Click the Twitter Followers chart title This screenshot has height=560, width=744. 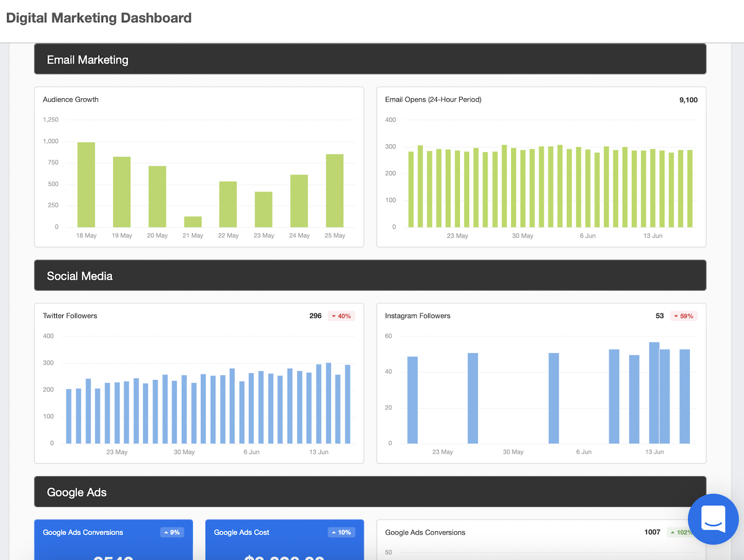70,316
